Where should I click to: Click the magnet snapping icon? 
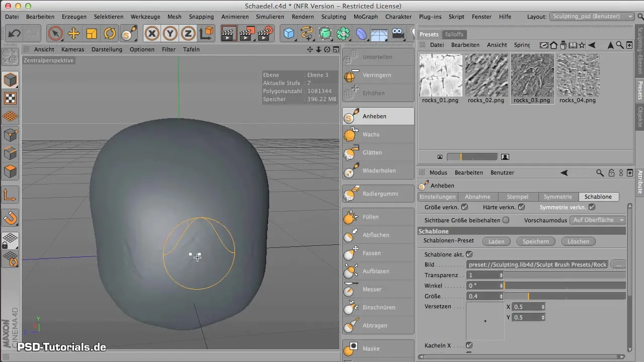[x=11, y=218]
